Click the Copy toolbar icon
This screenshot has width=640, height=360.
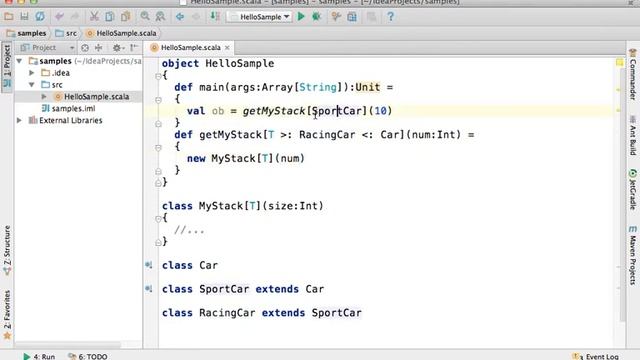click(x=110, y=17)
